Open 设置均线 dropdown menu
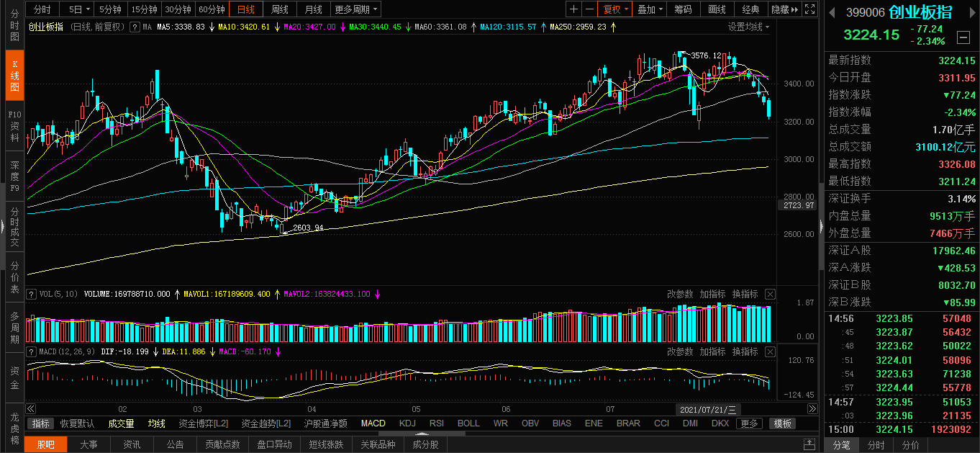 [x=748, y=27]
